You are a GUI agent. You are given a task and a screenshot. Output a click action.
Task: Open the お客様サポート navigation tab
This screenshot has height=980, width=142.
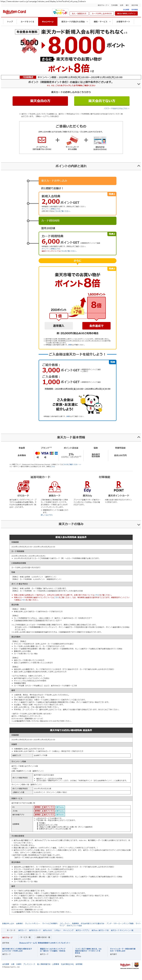(123, 22)
